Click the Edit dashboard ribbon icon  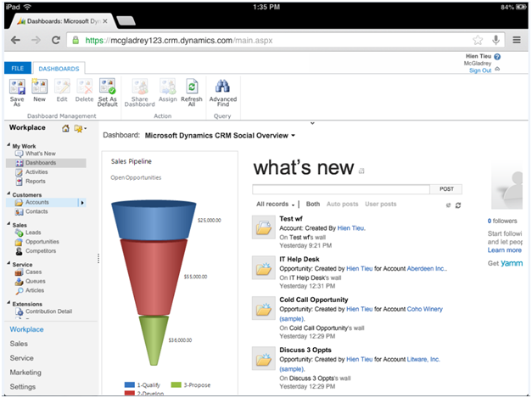[62, 86]
